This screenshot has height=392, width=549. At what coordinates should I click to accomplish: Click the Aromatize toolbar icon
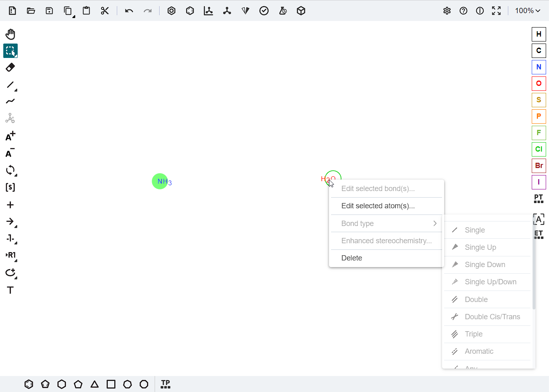coord(171,11)
